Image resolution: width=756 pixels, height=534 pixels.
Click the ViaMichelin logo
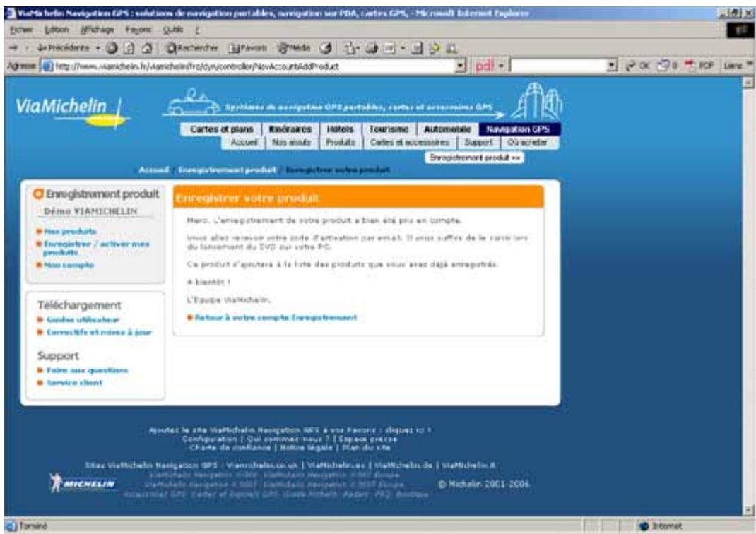tap(72, 110)
